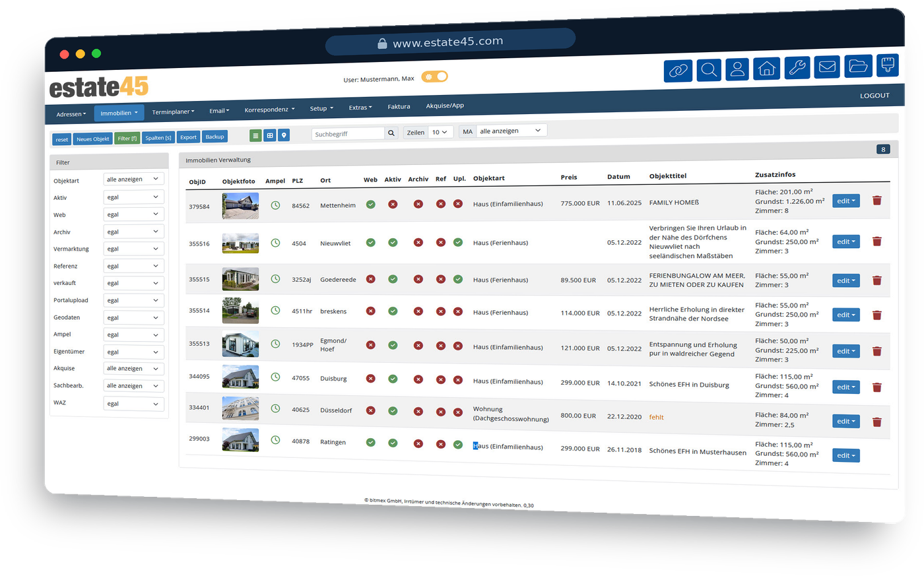Image resolution: width=924 pixels, height=576 pixels.
Task: Click the link chain icon in header
Action: click(678, 70)
